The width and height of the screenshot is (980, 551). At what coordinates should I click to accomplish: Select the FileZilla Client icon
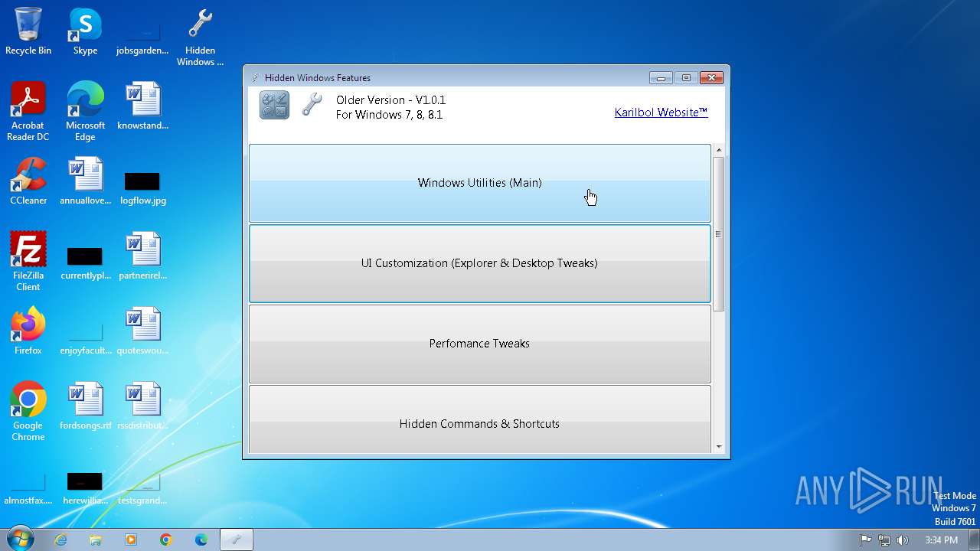(28, 262)
